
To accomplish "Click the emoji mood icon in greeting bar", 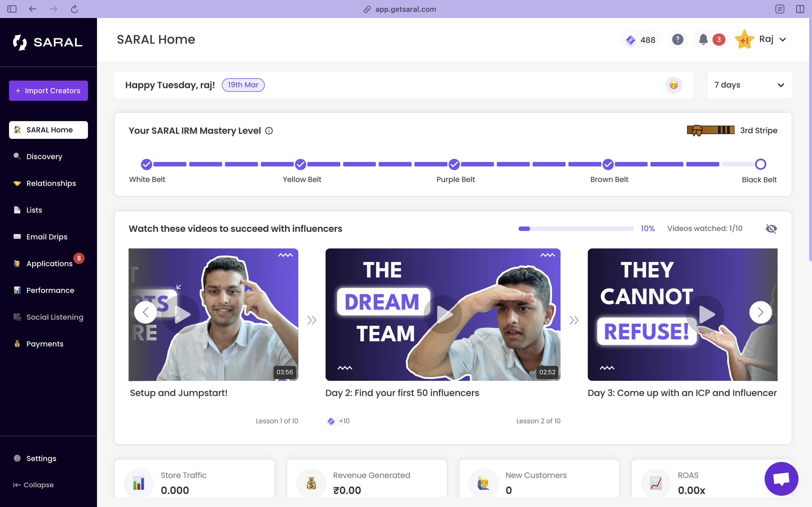I will pyautogui.click(x=673, y=85).
